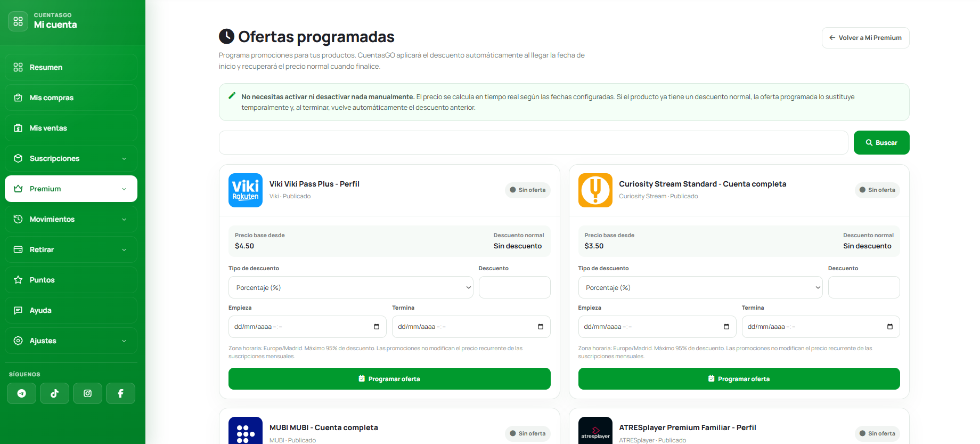Expand the Suscripciones submenu
The height and width of the screenshot is (444, 980).
click(71, 158)
